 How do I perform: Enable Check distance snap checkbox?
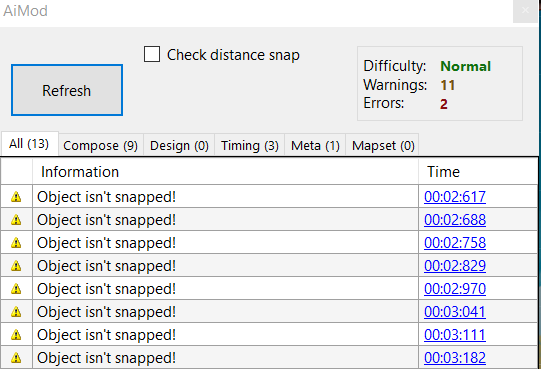tap(152, 54)
